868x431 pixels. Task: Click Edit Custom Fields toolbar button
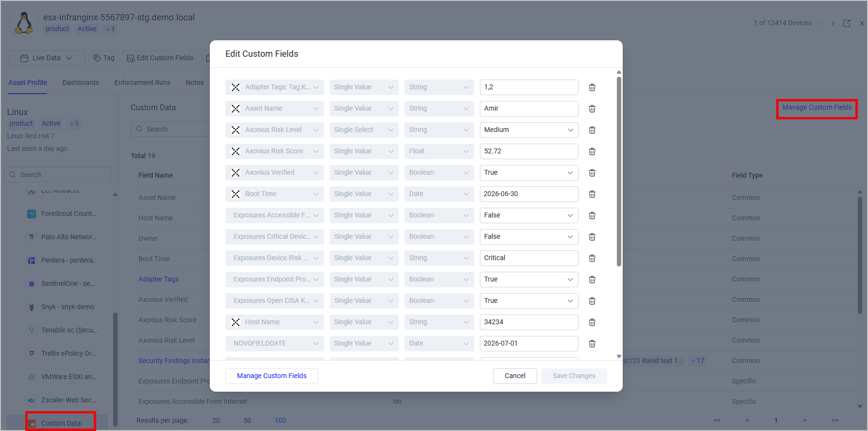160,58
